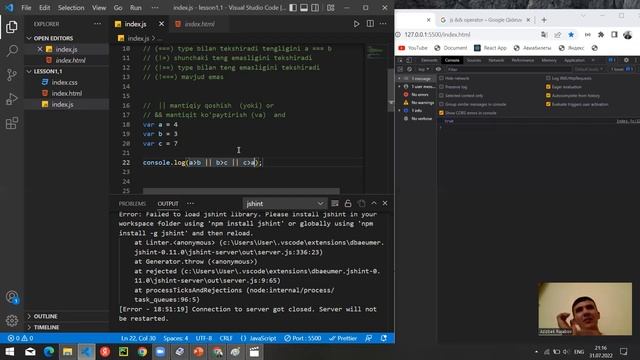640x360 pixels.
Task: Open the Run menu
Action: tap(136, 8)
